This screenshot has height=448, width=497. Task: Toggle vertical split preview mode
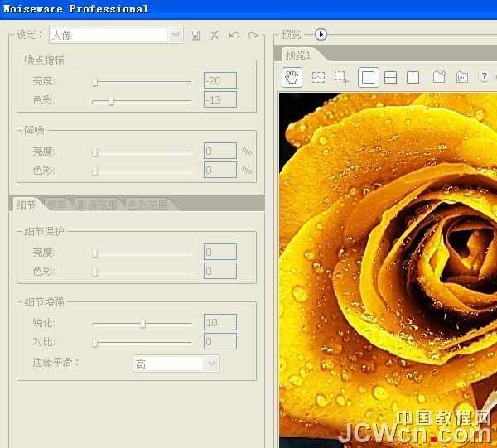(413, 77)
